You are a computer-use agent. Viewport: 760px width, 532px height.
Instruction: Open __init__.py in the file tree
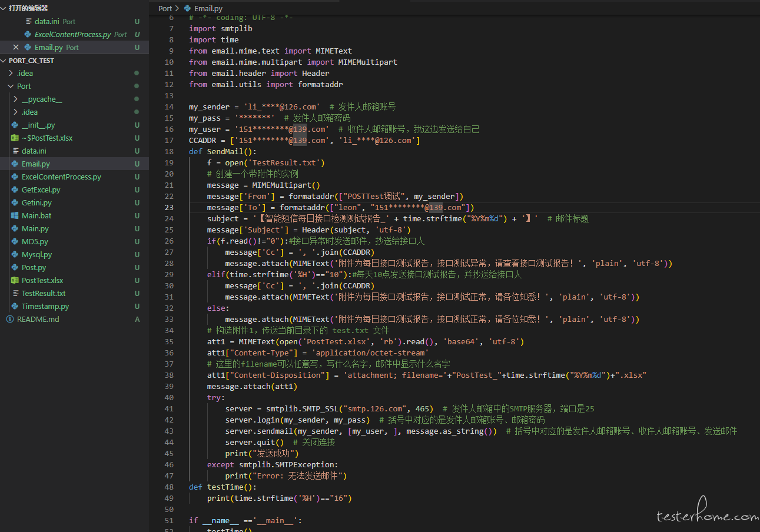[38, 125]
